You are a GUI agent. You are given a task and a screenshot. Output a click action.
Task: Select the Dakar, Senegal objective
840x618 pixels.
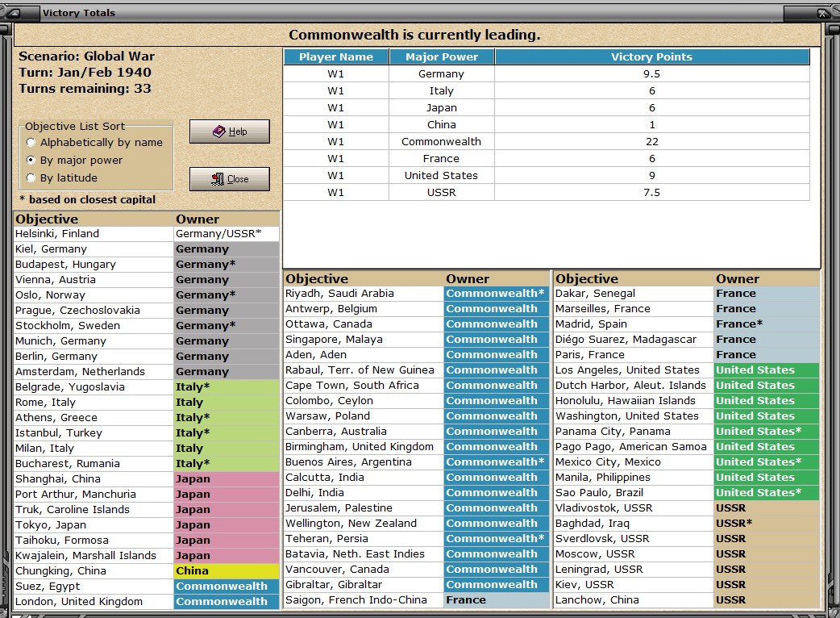tap(633, 293)
